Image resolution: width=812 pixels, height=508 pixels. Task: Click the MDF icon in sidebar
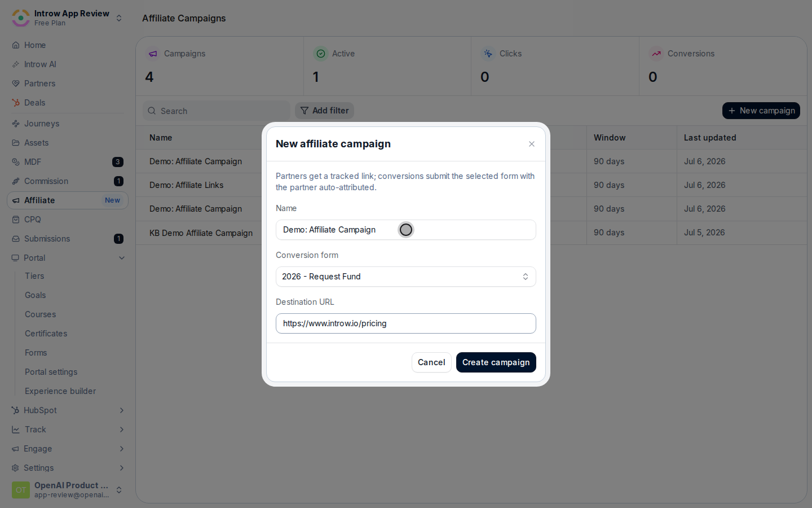coord(16,162)
